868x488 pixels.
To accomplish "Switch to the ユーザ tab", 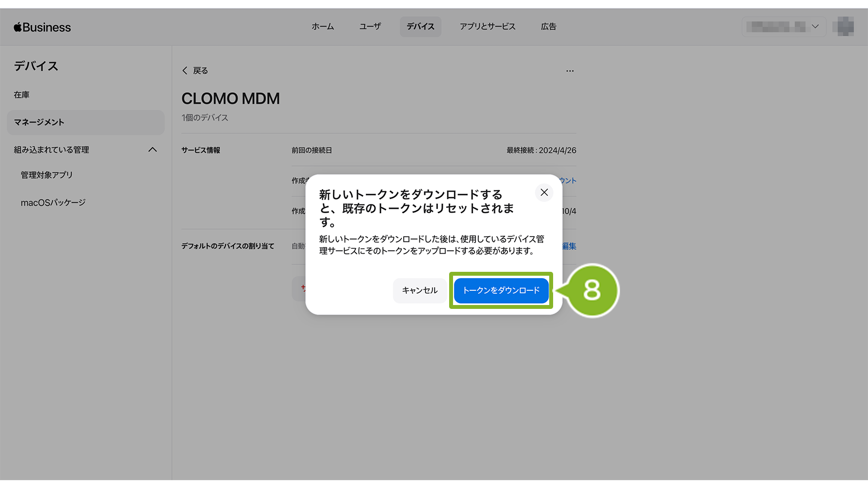I will tap(370, 27).
